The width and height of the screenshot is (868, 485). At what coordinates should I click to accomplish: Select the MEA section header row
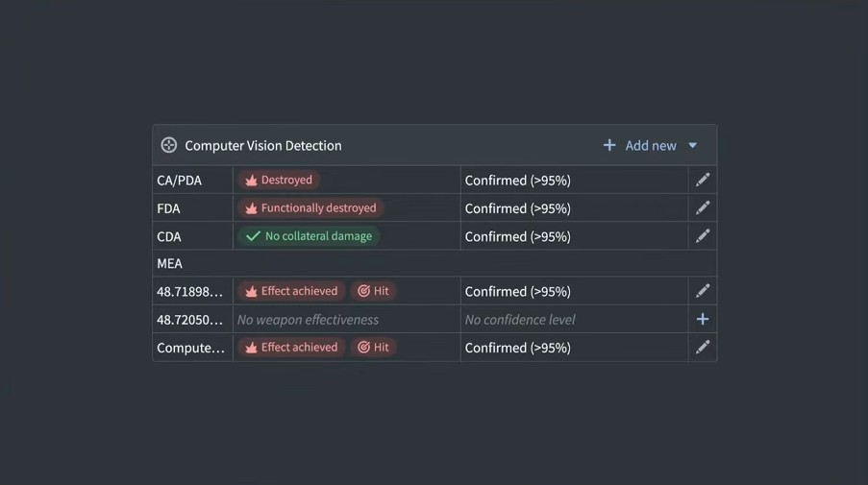click(x=433, y=263)
